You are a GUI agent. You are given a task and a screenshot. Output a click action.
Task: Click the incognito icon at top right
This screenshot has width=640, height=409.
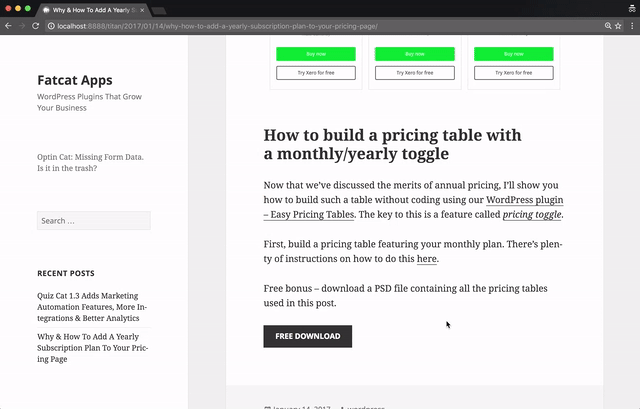[x=630, y=8]
